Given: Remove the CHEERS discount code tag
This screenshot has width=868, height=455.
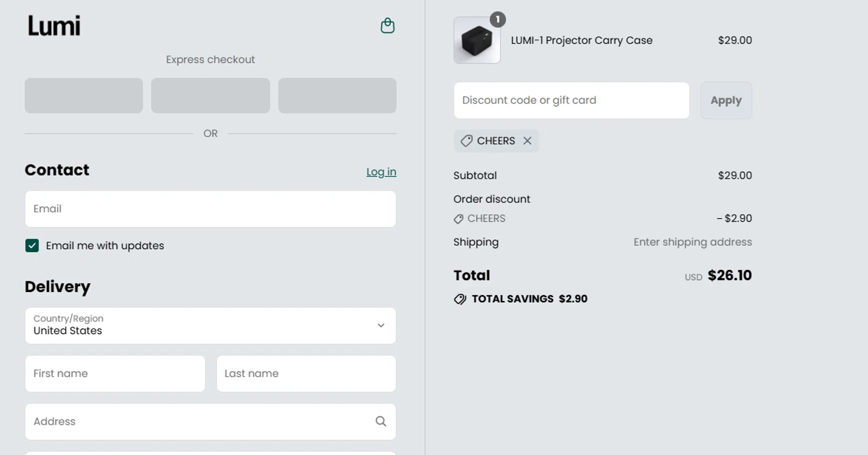Looking at the screenshot, I should (527, 140).
